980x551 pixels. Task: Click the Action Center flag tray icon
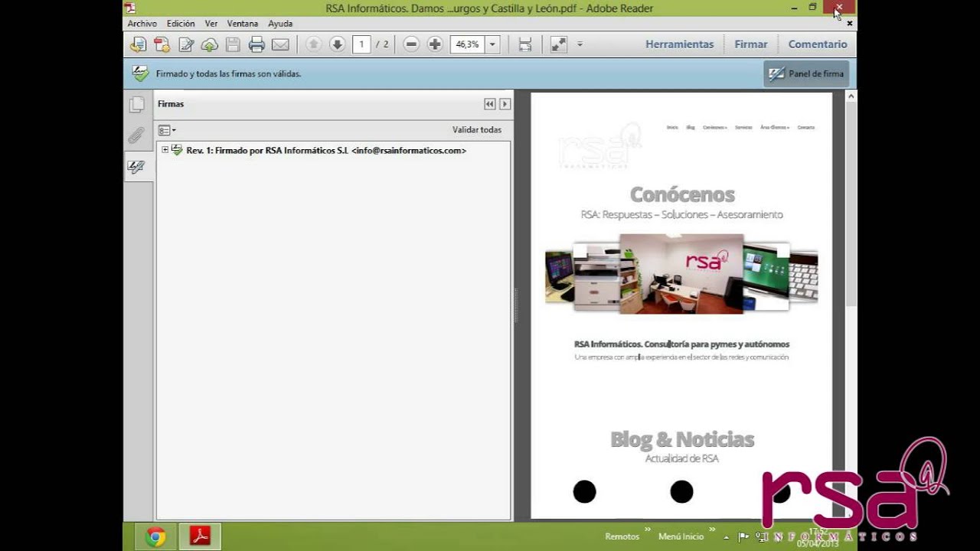[743, 537]
